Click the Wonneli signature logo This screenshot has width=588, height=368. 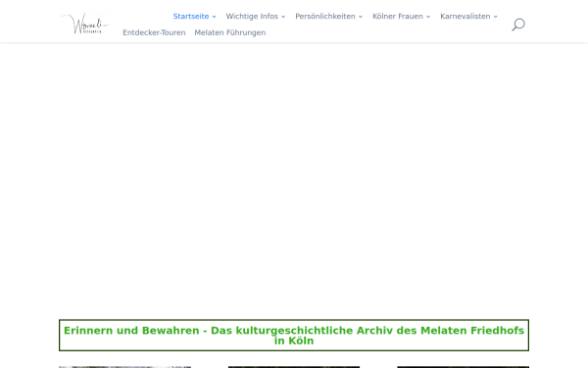pos(84,24)
